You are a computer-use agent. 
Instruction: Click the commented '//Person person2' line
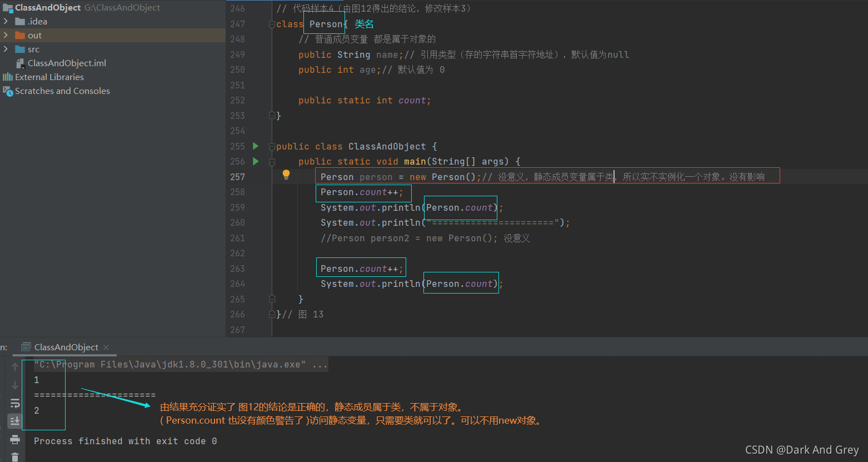click(x=426, y=238)
